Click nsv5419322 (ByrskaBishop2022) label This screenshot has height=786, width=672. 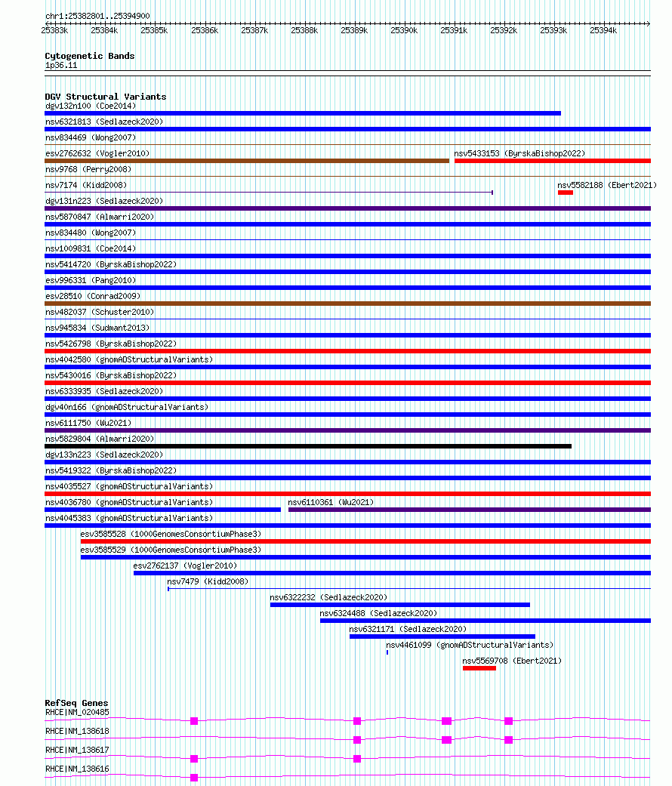pyautogui.click(x=111, y=470)
